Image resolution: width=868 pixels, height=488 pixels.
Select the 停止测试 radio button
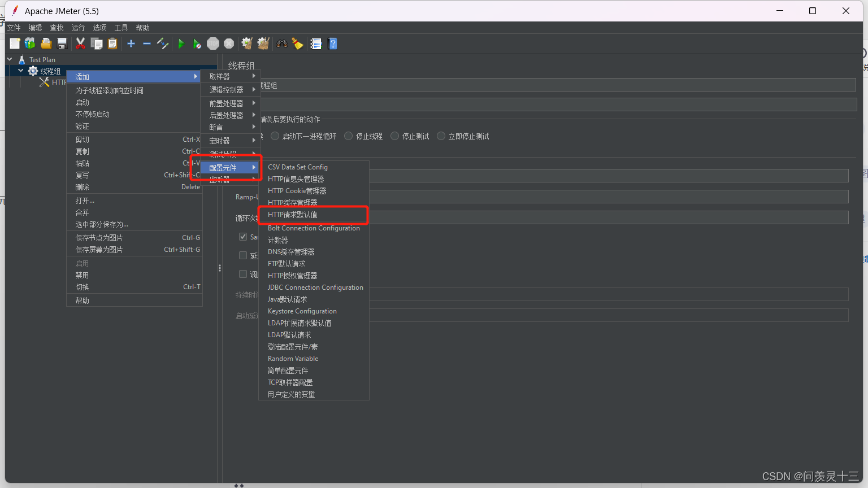pyautogui.click(x=395, y=136)
